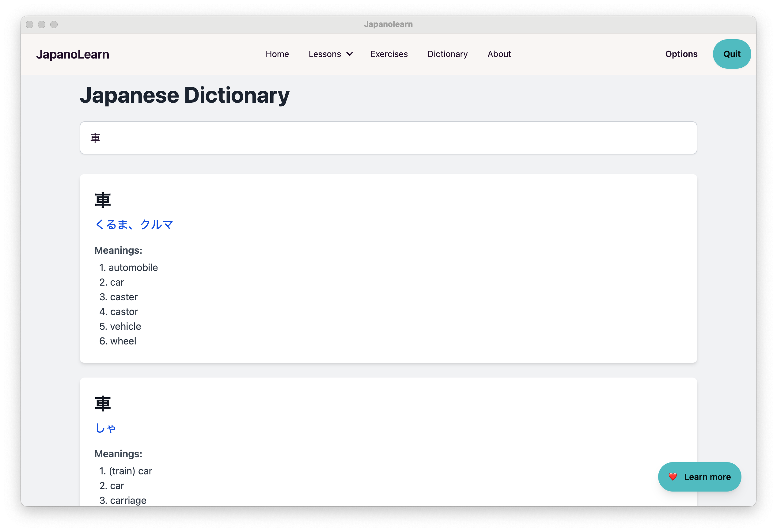Click the Lessons dropdown chevron icon
Viewport: 777px width, 532px height.
350,54
